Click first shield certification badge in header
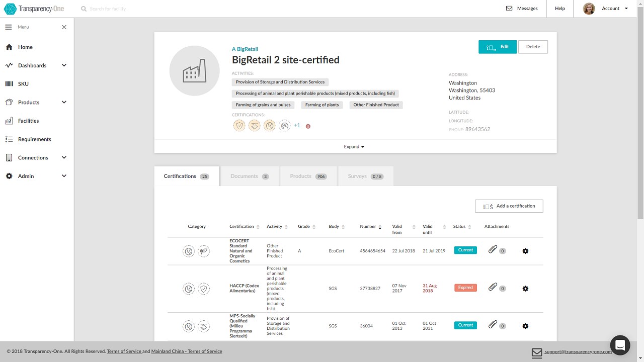Viewport: 644px width, 362px height. coord(239,126)
